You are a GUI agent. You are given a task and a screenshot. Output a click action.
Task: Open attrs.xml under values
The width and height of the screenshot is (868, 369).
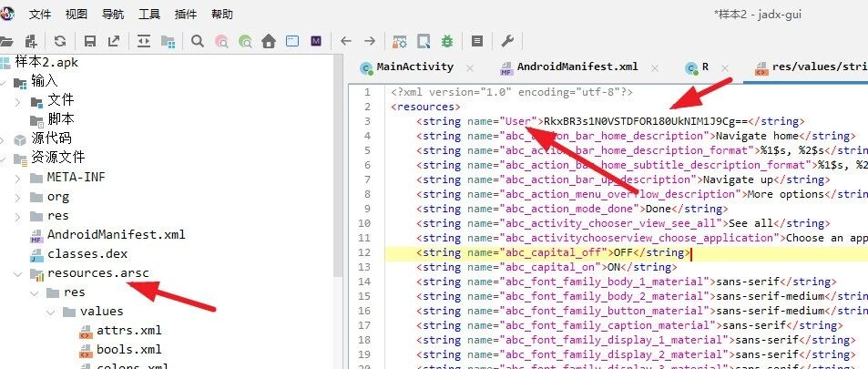coord(129,330)
